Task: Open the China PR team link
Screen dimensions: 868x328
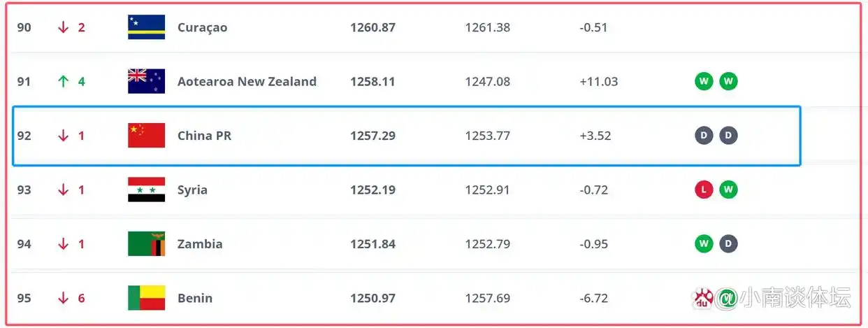Action: click(x=204, y=136)
